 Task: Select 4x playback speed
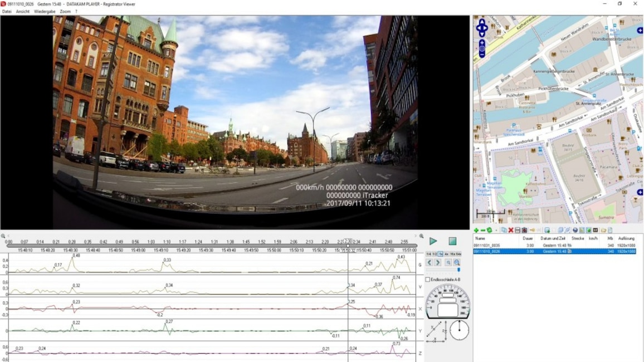tap(446, 254)
